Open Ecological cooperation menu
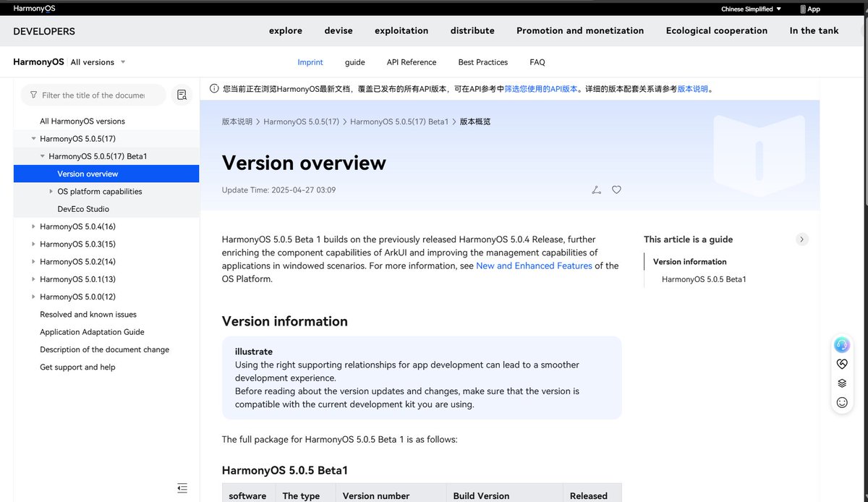Viewport: 868px width, 502px height. [717, 31]
